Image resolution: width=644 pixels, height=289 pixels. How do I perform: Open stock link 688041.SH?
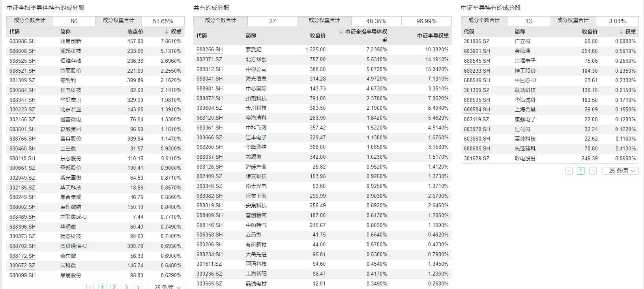(210, 79)
